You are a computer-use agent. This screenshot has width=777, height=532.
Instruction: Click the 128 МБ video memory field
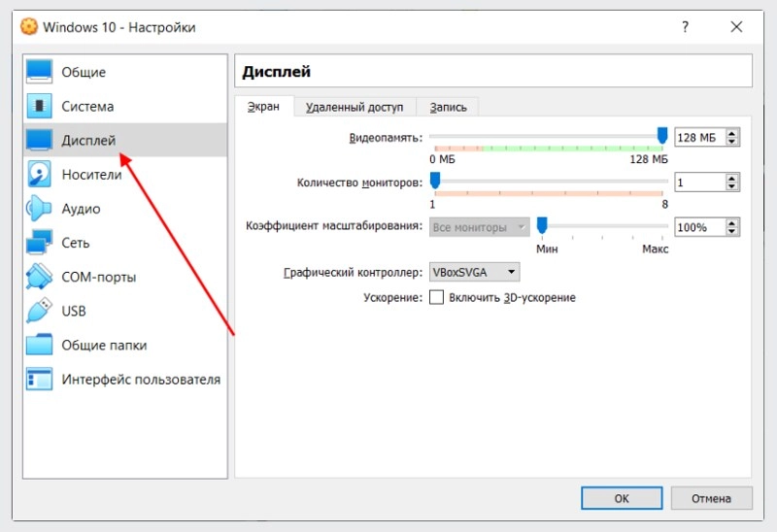point(699,137)
